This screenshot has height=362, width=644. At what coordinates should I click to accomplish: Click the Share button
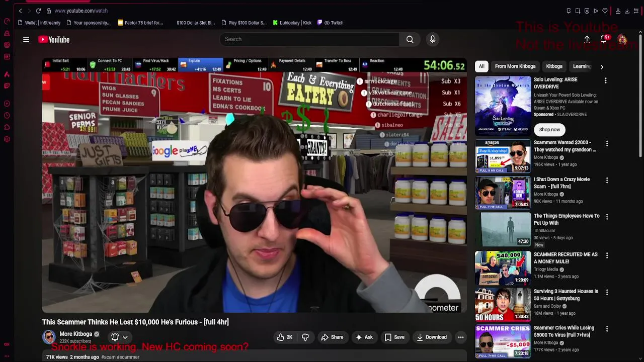[x=332, y=337]
